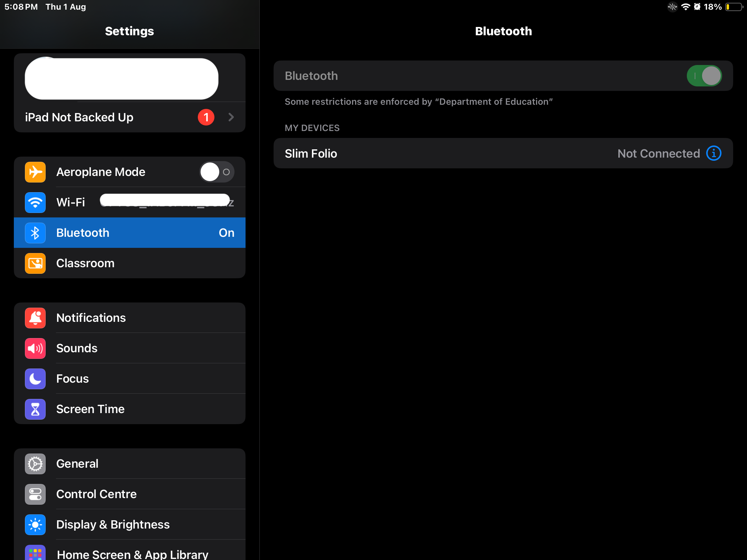This screenshot has width=747, height=560.
Task: Tap the Display & Brightness sun icon
Action: (35, 525)
